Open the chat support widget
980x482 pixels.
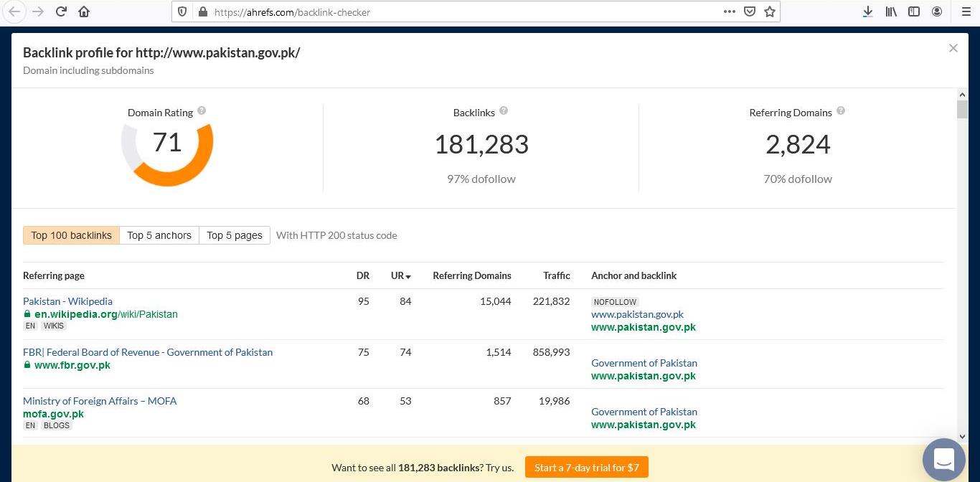tap(944, 459)
